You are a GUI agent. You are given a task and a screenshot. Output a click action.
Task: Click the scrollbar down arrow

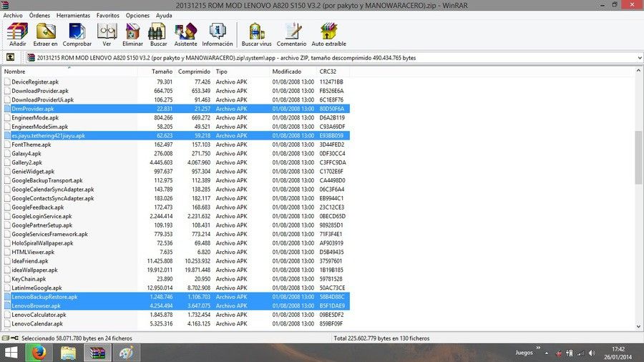tap(639, 327)
